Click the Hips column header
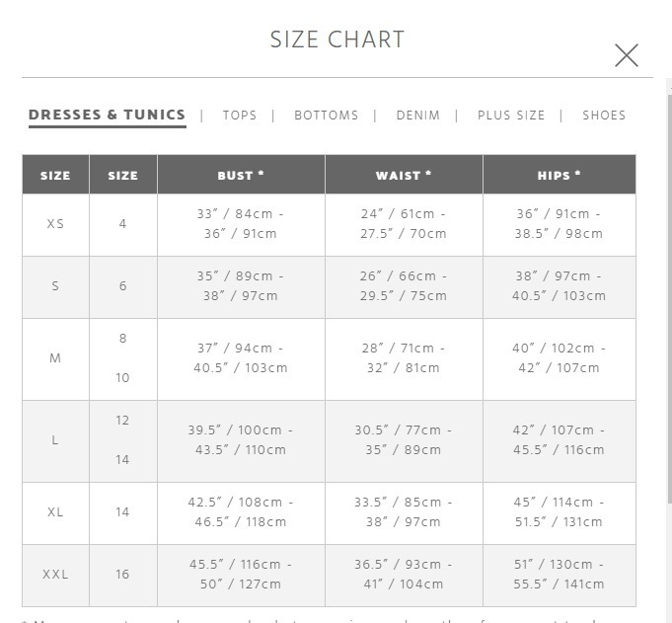672x623 pixels. [x=560, y=175]
